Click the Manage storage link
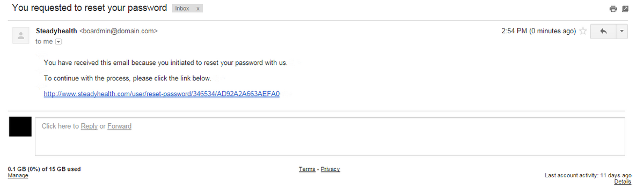This screenshot has height=195, width=644. click(18, 175)
